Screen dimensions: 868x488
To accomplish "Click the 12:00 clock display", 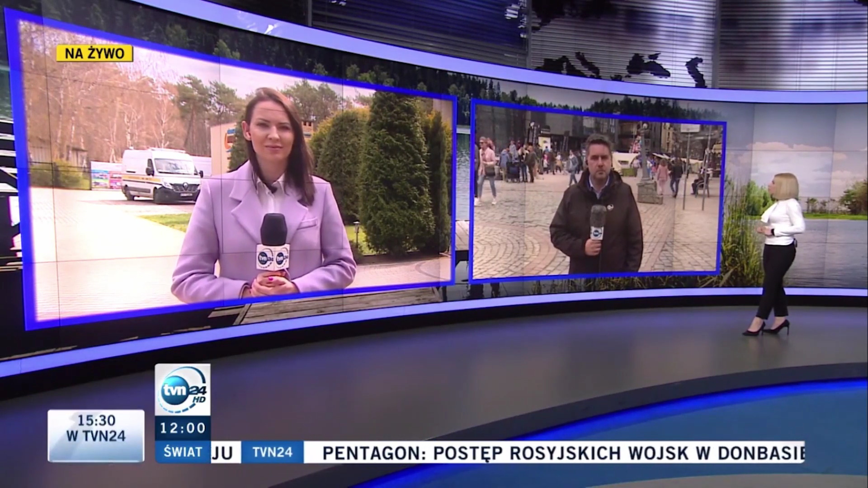I will pyautogui.click(x=183, y=428).
